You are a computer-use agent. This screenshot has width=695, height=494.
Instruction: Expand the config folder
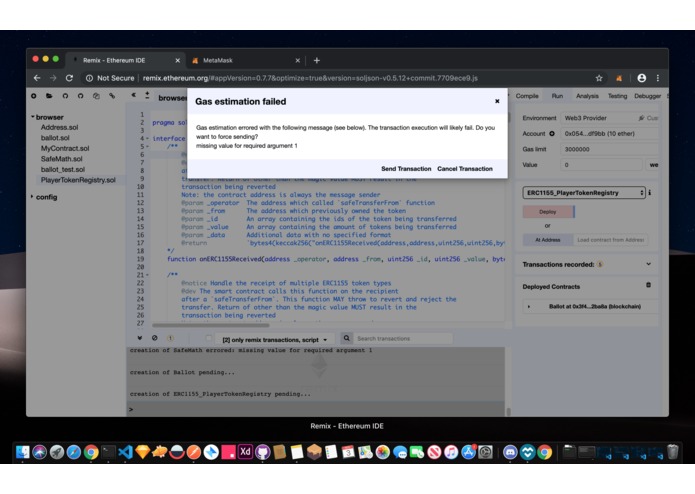(x=32, y=197)
